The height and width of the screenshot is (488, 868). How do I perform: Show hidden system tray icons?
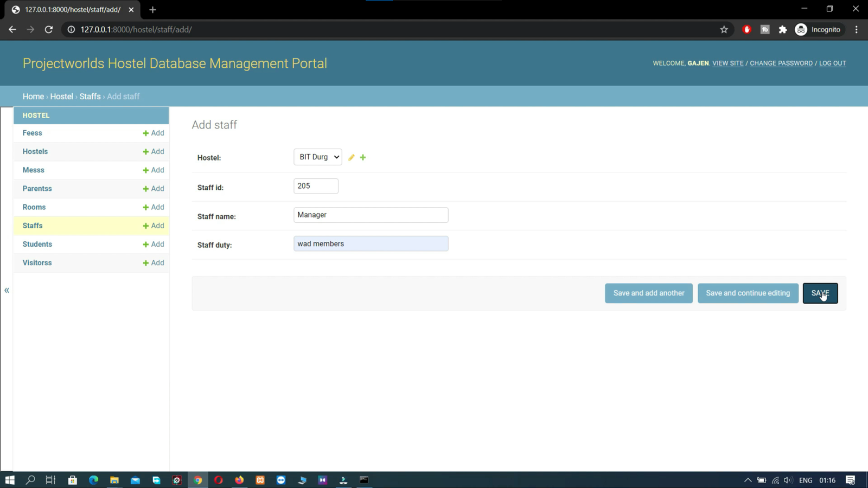point(748,480)
